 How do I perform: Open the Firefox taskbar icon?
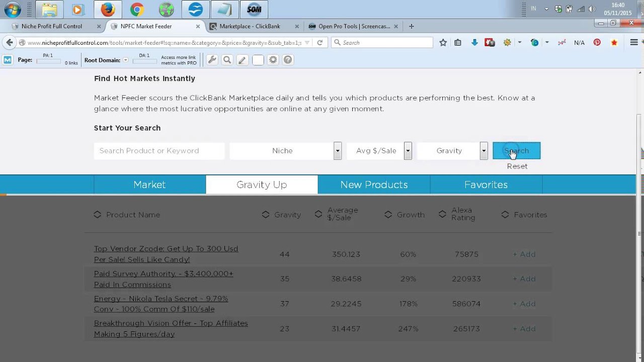click(108, 10)
